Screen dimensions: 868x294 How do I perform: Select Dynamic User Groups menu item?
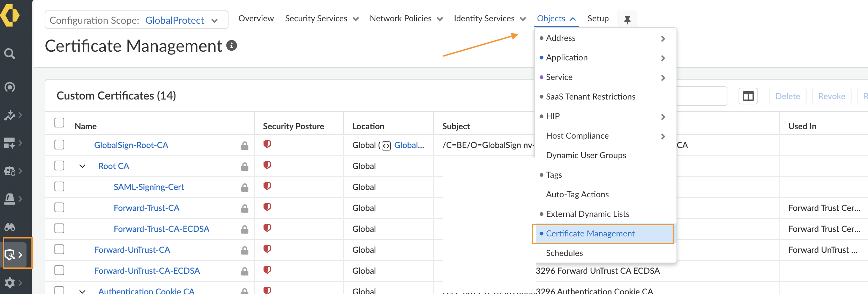[605, 155]
